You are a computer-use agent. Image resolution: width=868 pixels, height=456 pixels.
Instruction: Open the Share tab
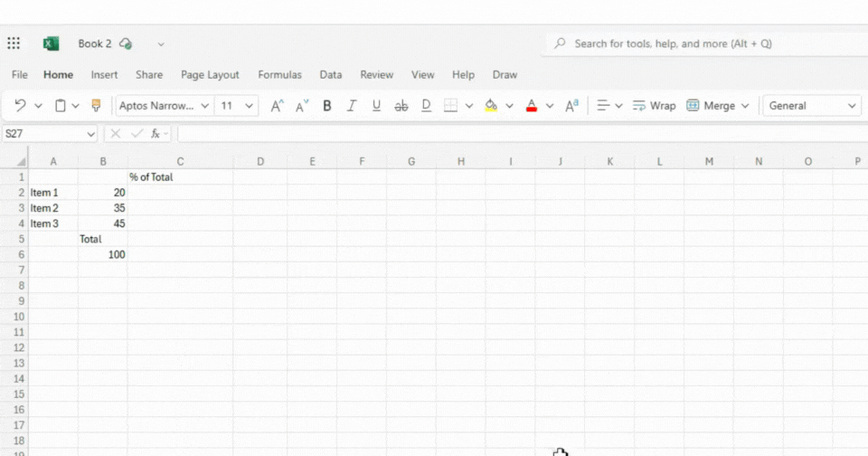tap(149, 75)
